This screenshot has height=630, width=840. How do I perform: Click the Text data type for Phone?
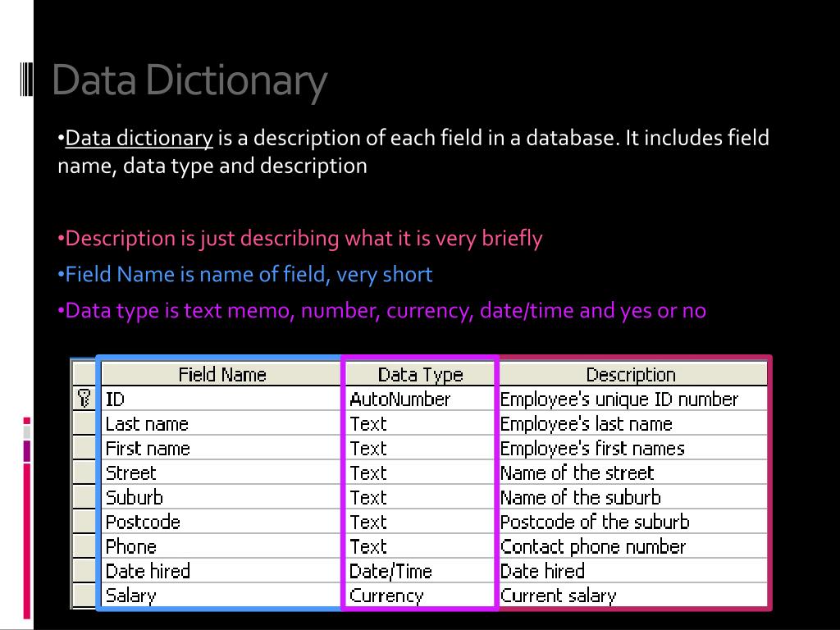pos(420,546)
